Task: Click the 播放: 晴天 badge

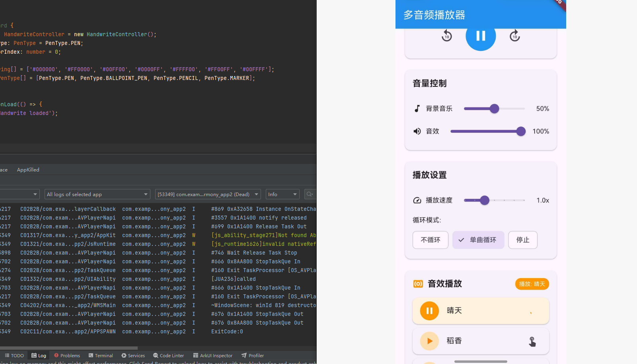Action: (x=532, y=284)
